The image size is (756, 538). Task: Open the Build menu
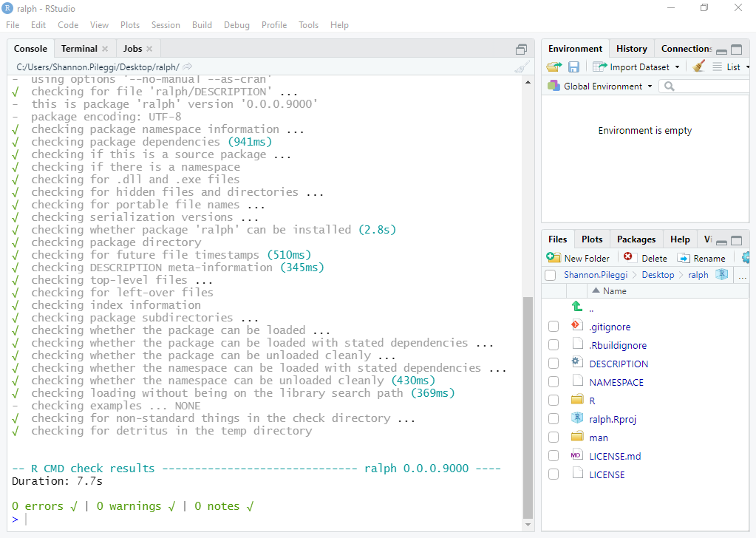(202, 25)
